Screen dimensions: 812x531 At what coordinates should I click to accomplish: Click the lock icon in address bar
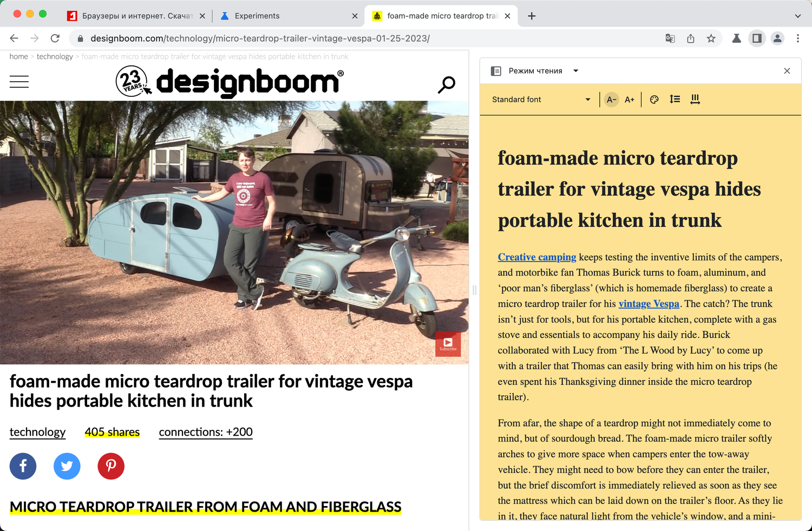[81, 38]
